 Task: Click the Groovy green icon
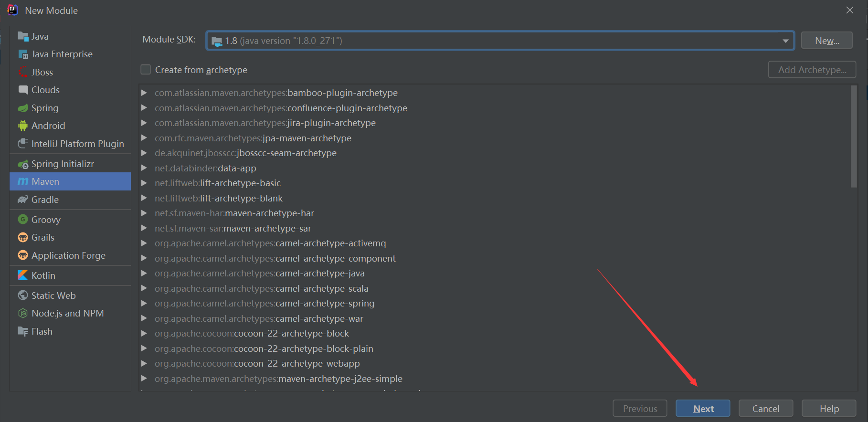pos(23,220)
